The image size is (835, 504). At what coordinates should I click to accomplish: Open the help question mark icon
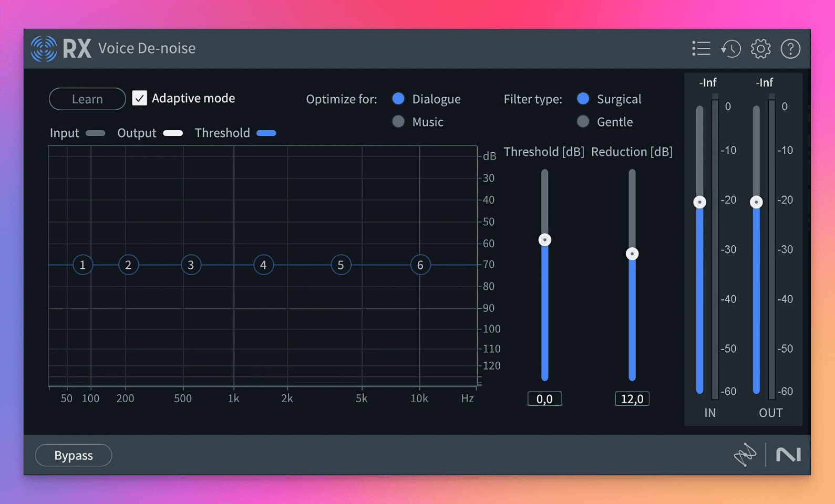pyautogui.click(x=790, y=49)
